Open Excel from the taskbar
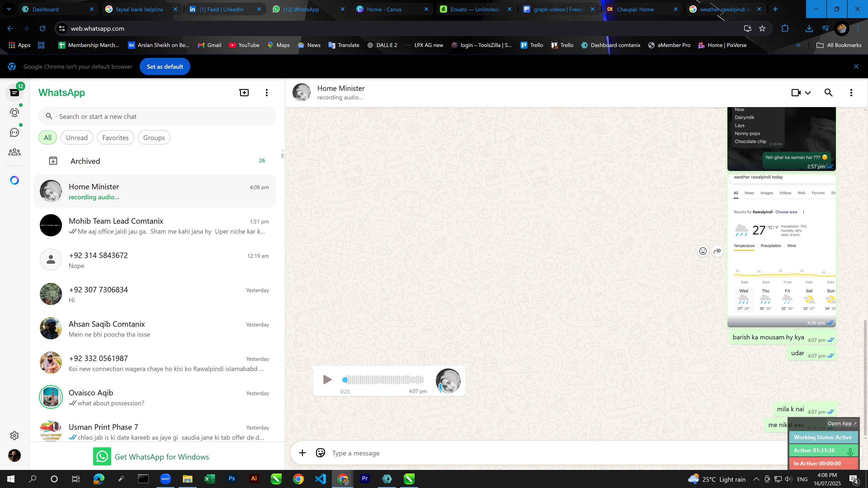Screen dimensions: 868x488 [209, 479]
